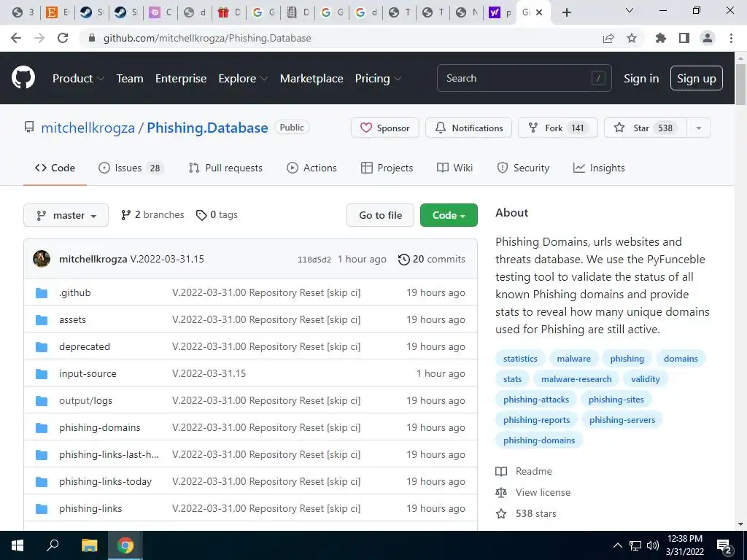Show the tab search chevron
Viewport: 747px width, 560px height.
tap(630, 10)
